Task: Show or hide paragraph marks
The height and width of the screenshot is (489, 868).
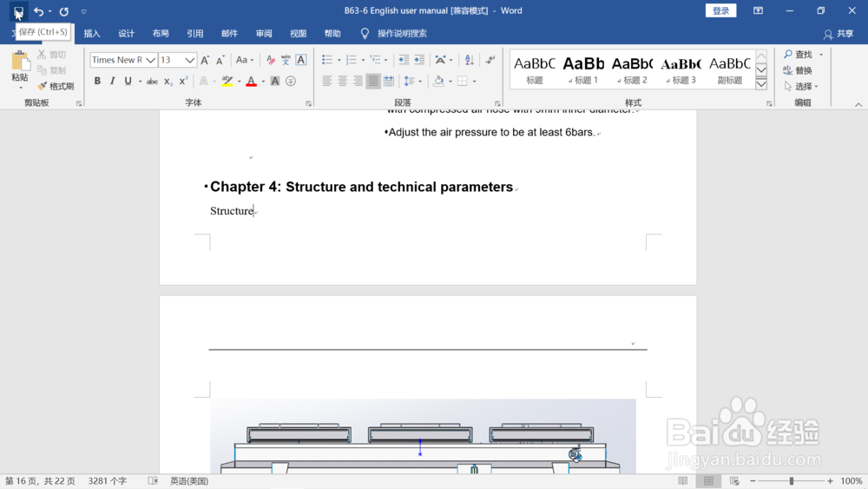Action: [490, 60]
